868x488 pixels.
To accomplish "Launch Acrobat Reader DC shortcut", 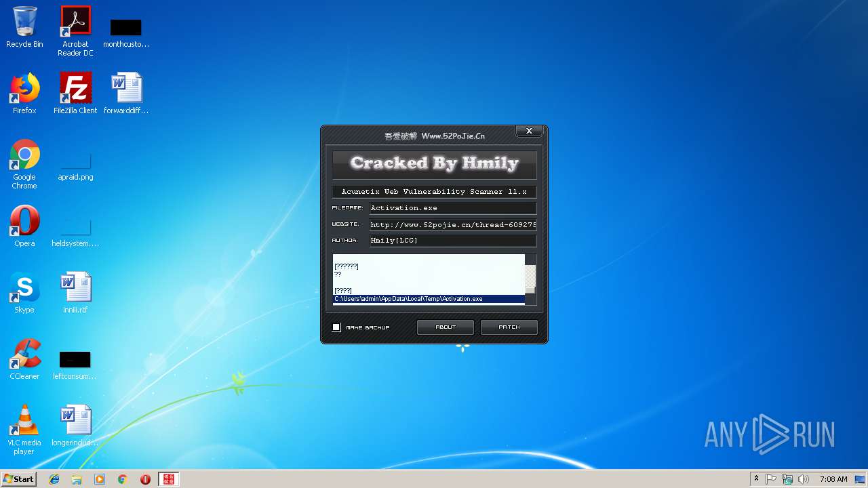I will point(75,31).
